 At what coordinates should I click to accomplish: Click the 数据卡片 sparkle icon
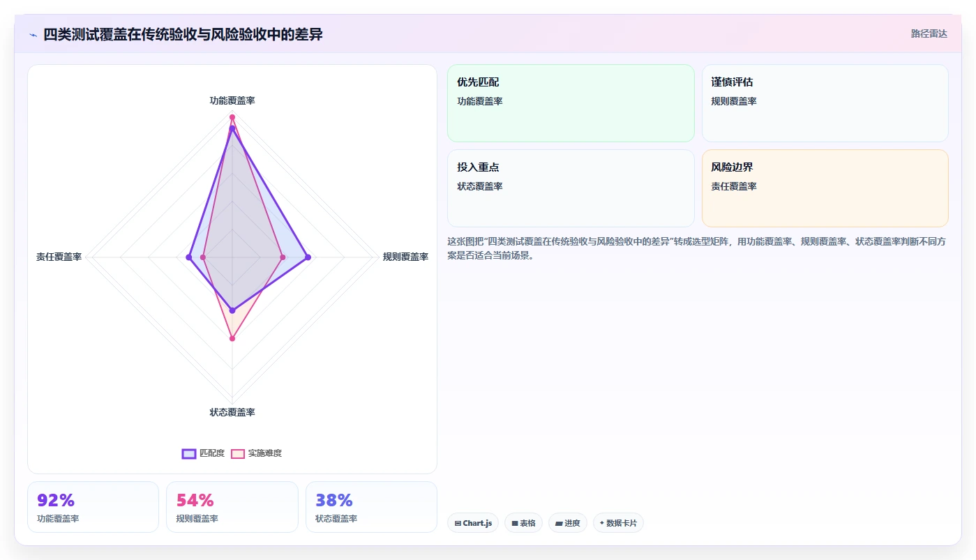click(x=602, y=523)
